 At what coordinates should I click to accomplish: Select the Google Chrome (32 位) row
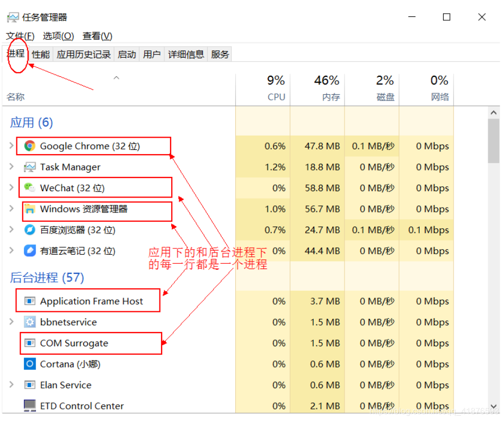pyautogui.click(x=228, y=146)
